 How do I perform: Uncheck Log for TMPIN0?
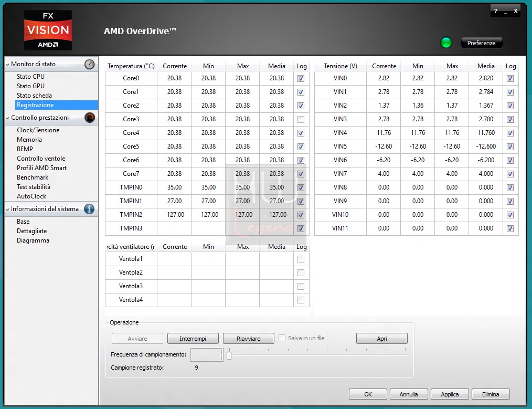[301, 187]
